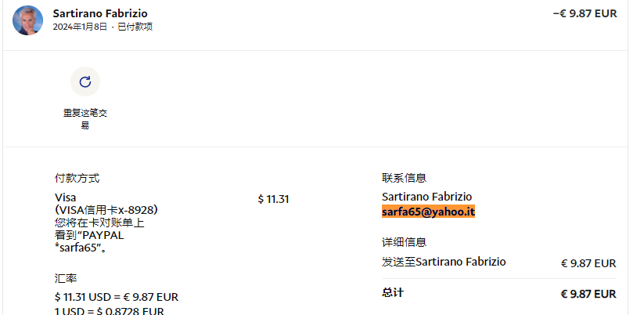Click the bold Sartirano Fabrizio header name
644x315 pixels.
click(x=100, y=14)
